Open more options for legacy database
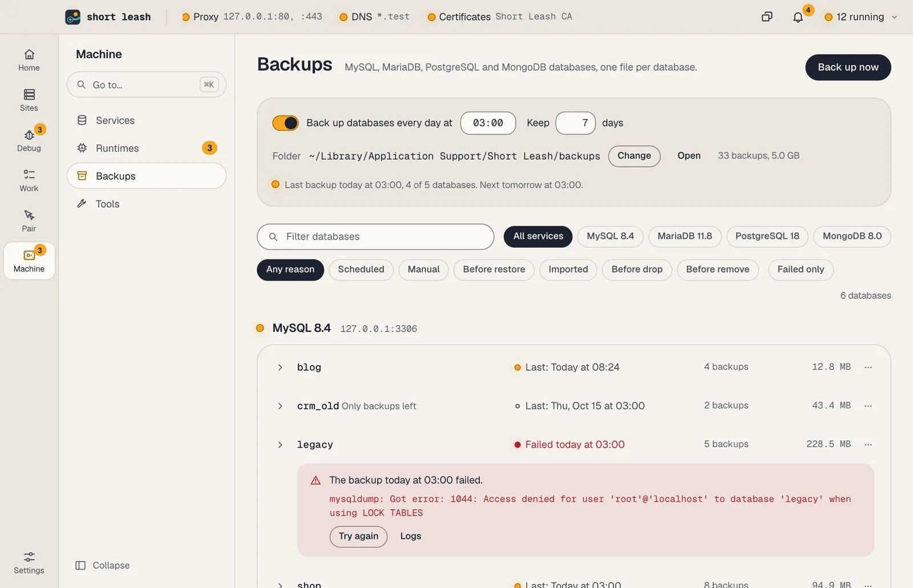This screenshot has width=913, height=588. click(x=868, y=444)
